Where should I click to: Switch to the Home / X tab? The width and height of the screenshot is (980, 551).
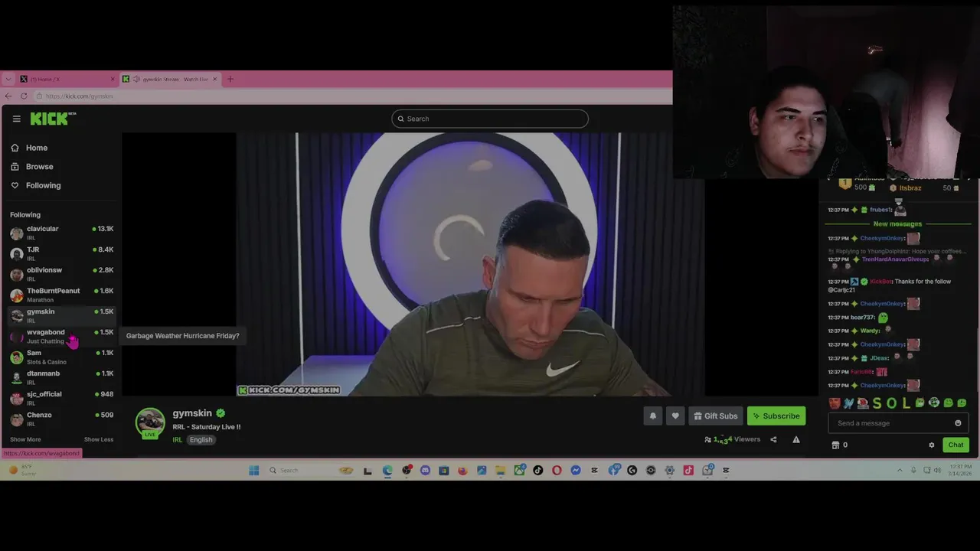[x=67, y=79]
